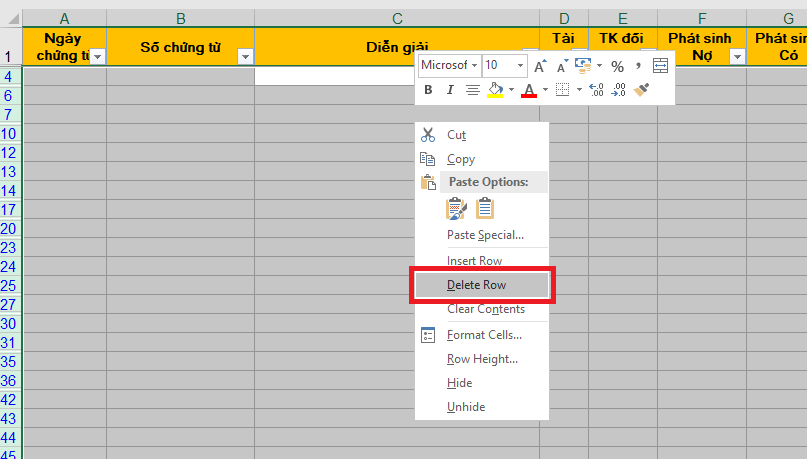Click the Format Painter brush icon

[x=643, y=90]
